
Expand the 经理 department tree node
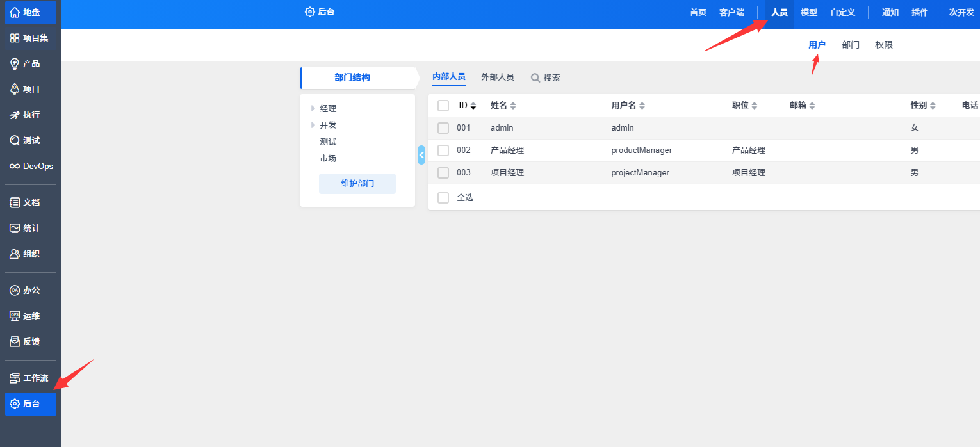313,108
